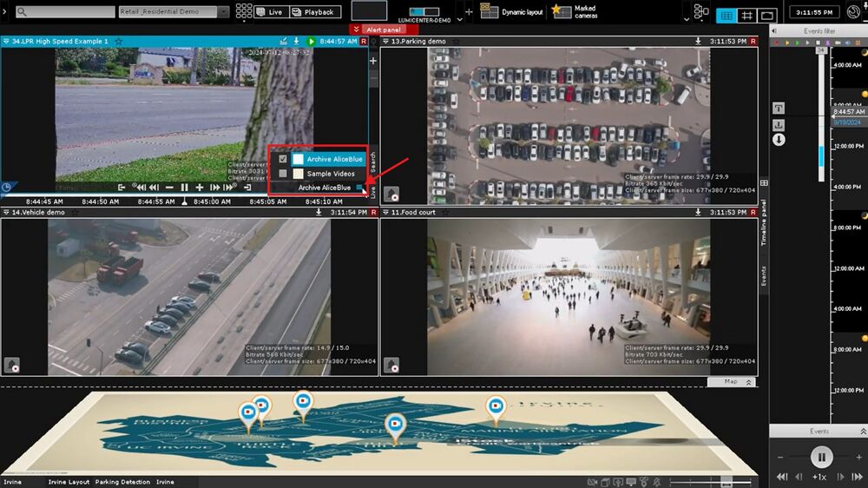Switch to the Parking Detection tab
Screen dimensions: 868x488
pos(122,482)
